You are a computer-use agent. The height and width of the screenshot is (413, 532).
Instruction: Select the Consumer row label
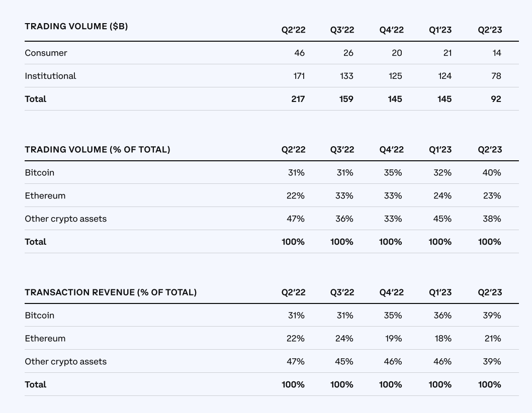click(46, 53)
